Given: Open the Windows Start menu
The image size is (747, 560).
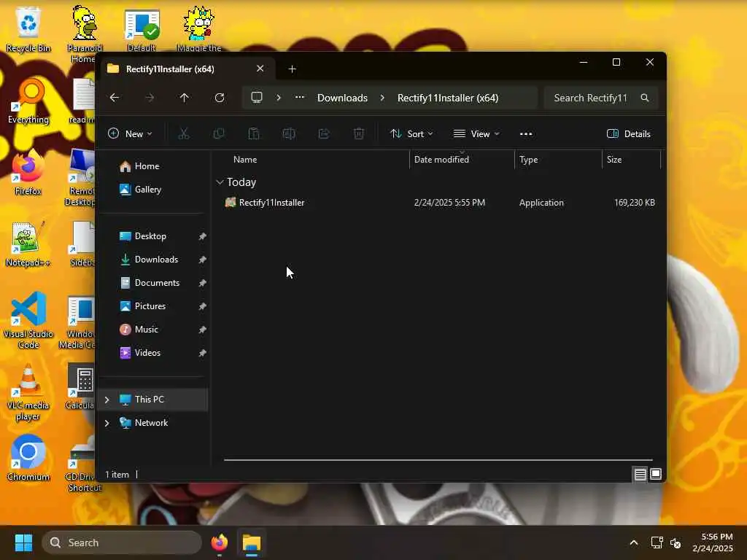Looking at the screenshot, I should coord(23,542).
